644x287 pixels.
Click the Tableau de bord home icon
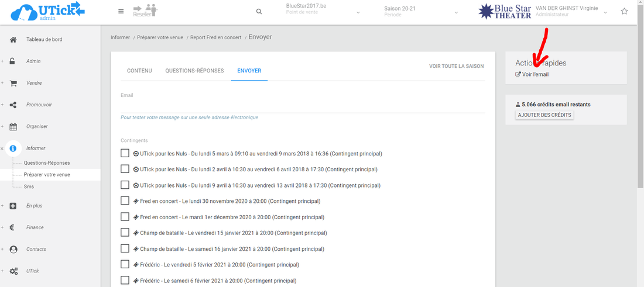point(13,40)
